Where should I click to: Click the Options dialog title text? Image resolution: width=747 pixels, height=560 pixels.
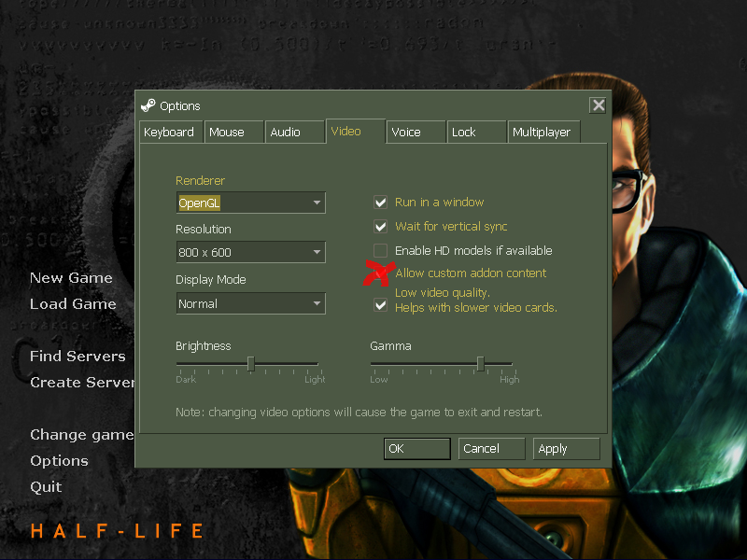pyautogui.click(x=179, y=105)
